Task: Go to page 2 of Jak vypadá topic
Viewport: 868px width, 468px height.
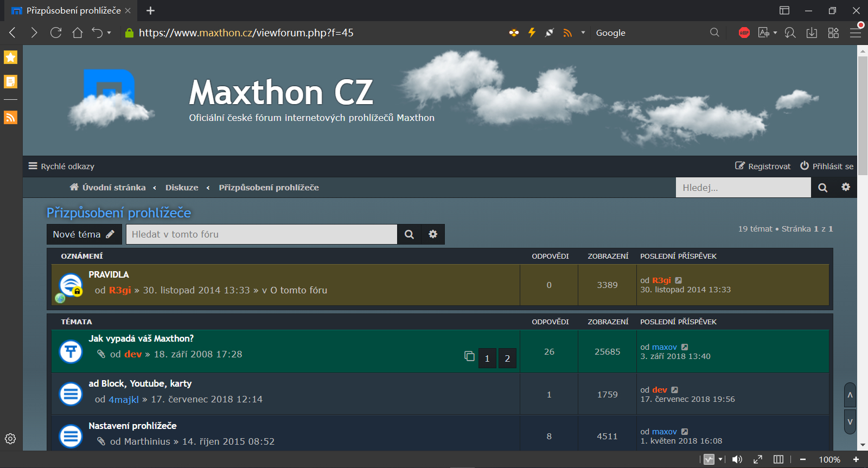Action: pos(507,358)
